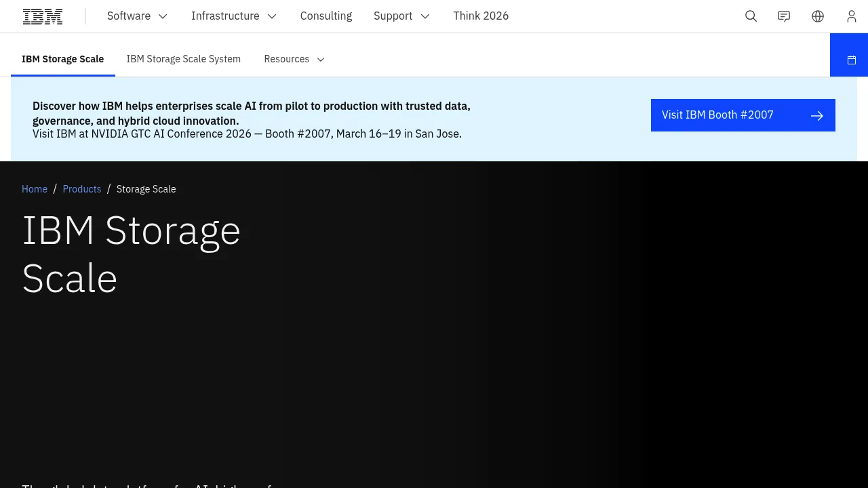Image resolution: width=868 pixels, height=488 pixels.
Task: Expand the Support menu
Action: point(402,16)
